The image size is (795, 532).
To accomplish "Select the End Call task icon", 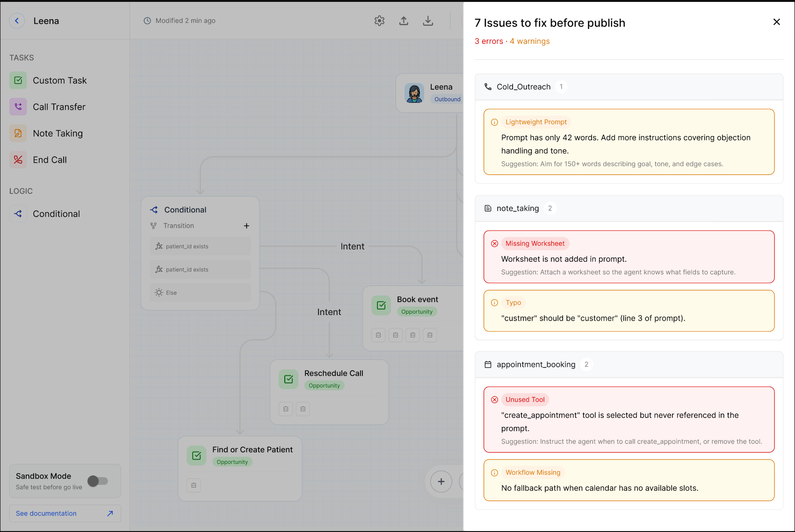I will [x=18, y=160].
